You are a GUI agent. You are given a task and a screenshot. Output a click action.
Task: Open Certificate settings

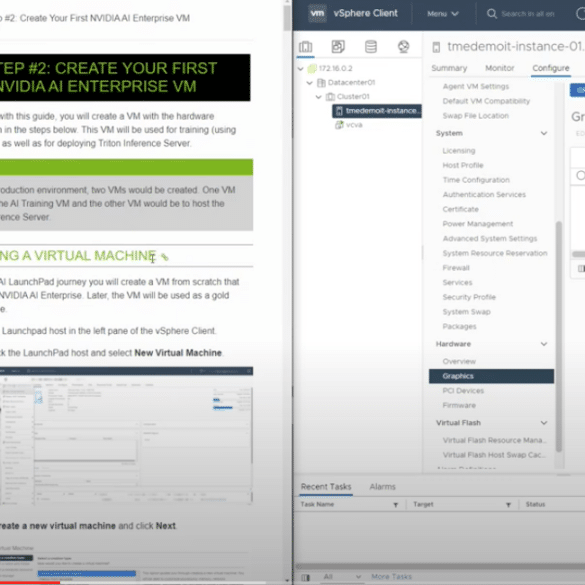point(460,209)
